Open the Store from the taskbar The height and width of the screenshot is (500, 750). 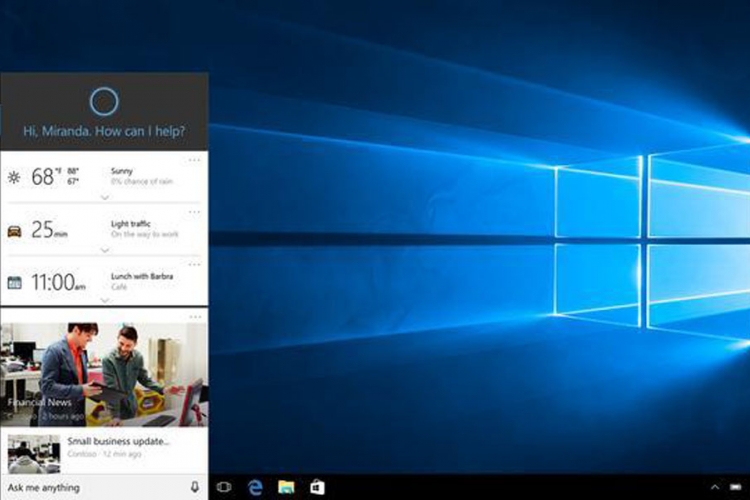pos(318,487)
